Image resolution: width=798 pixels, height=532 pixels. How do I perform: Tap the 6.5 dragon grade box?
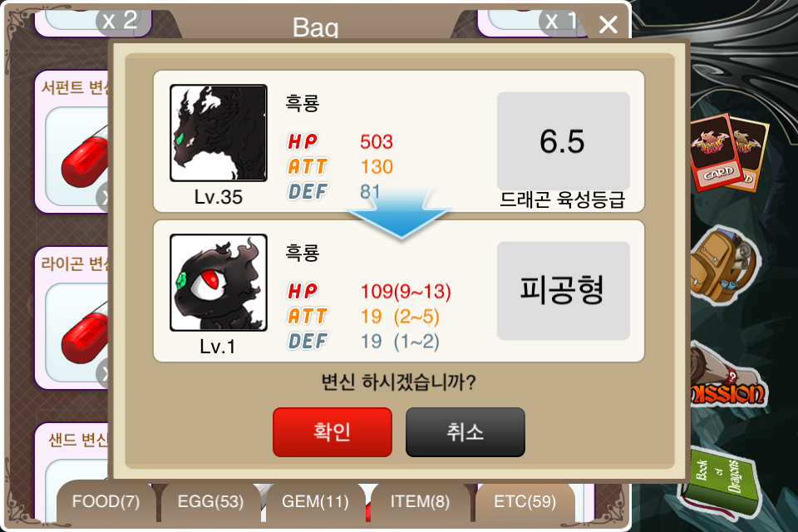(x=564, y=141)
